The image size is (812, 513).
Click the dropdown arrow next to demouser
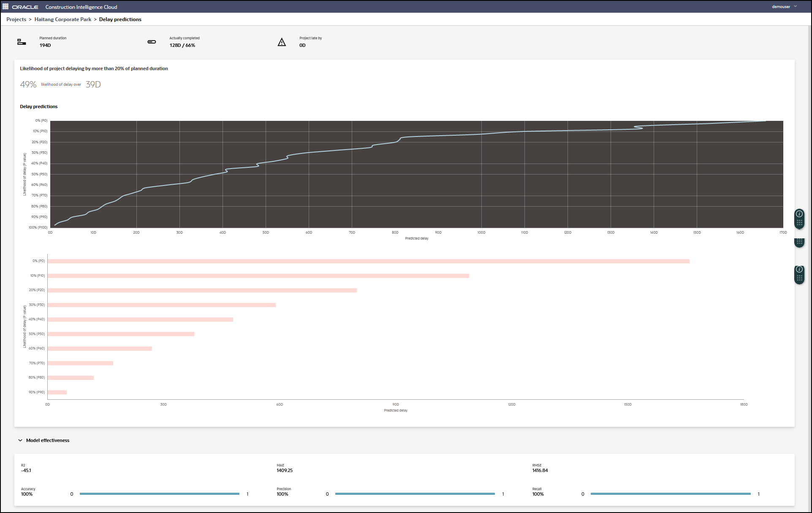tap(796, 6)
